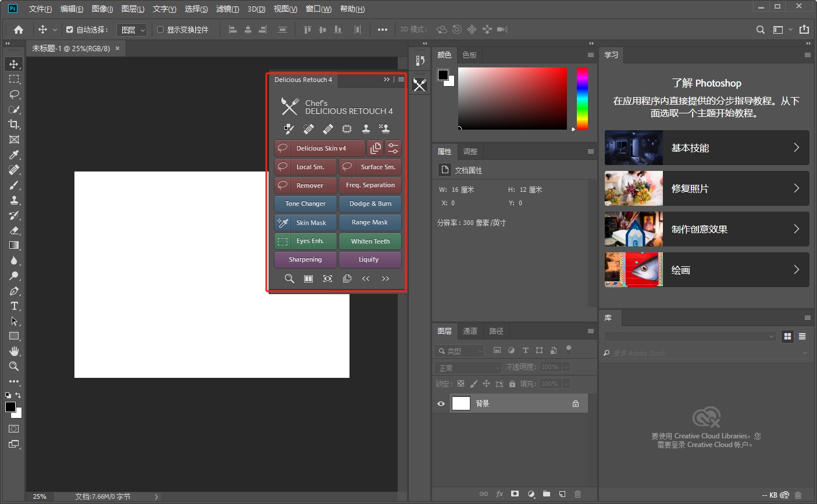Click the foreground color swatch in Color panel
This screenshot has height=504, width=817.
point(443,74)
